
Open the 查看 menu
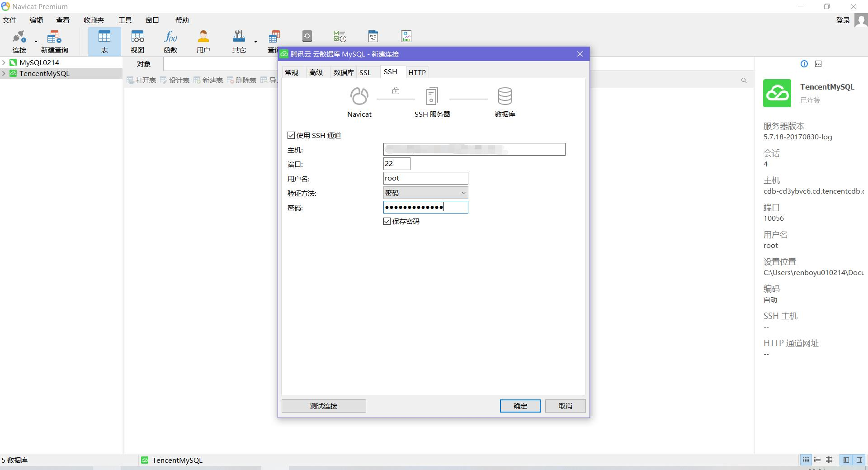(63, 20)
